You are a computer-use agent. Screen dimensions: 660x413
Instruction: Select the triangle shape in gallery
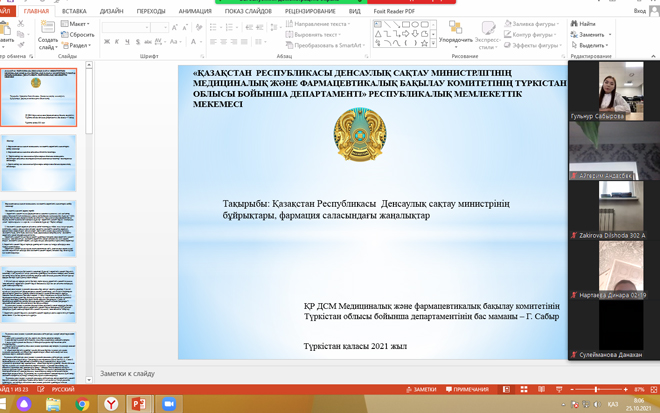point(378,34)
